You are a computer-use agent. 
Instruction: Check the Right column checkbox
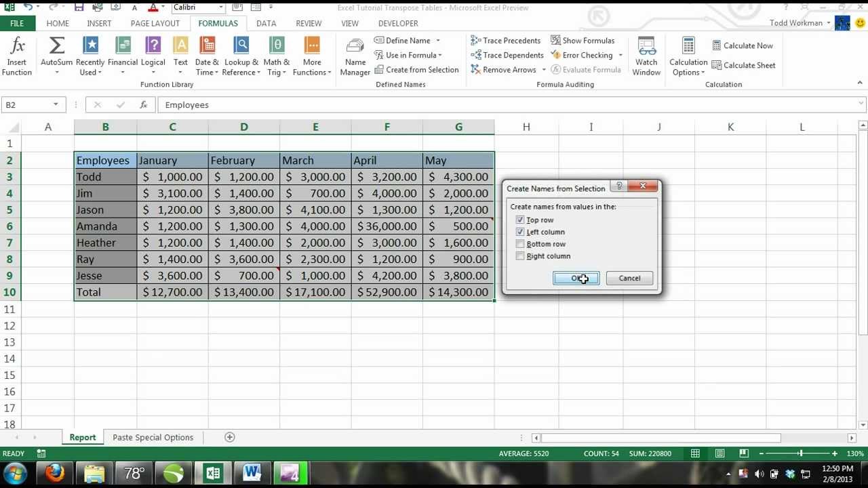pyautogui.click(x=520, y=256)
